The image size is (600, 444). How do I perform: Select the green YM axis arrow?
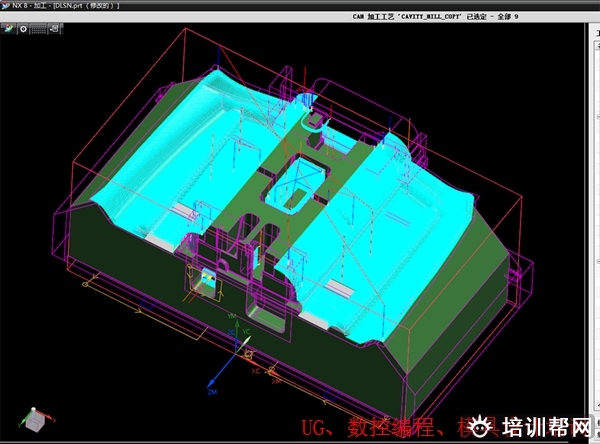coord(236,322)
